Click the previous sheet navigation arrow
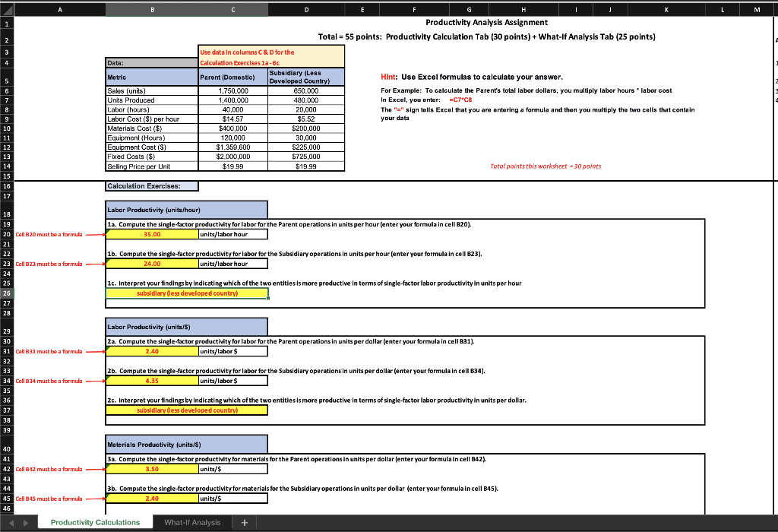 8,522
